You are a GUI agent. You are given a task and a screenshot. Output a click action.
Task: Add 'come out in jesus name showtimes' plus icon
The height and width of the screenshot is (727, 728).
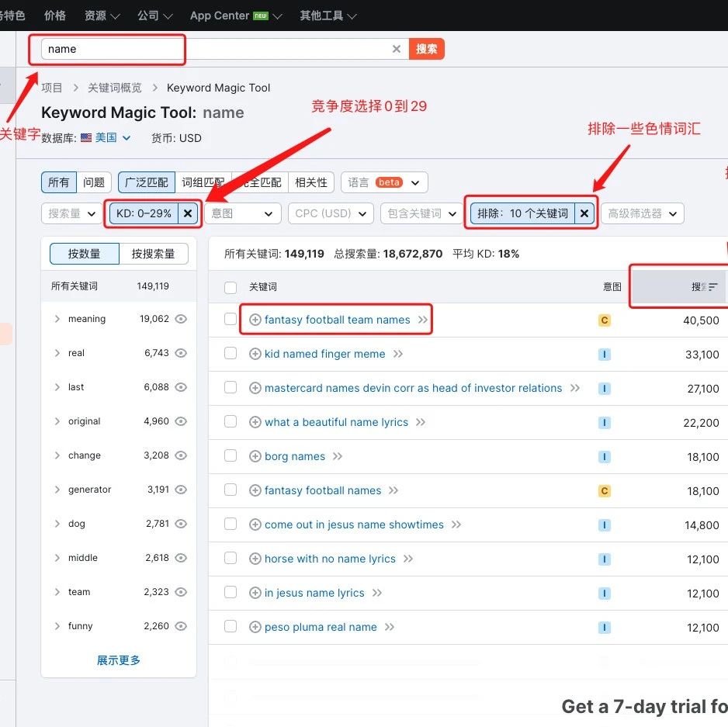point(255,524)
